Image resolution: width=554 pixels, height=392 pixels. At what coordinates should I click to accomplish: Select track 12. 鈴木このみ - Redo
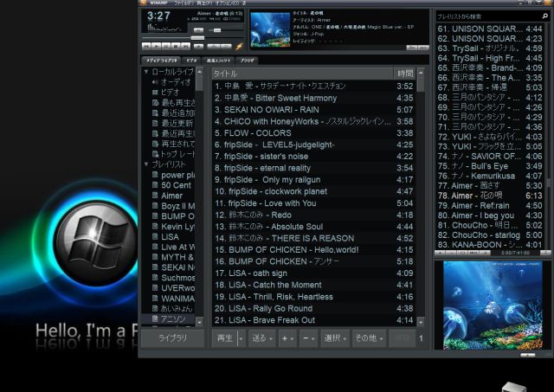point(313,215)
